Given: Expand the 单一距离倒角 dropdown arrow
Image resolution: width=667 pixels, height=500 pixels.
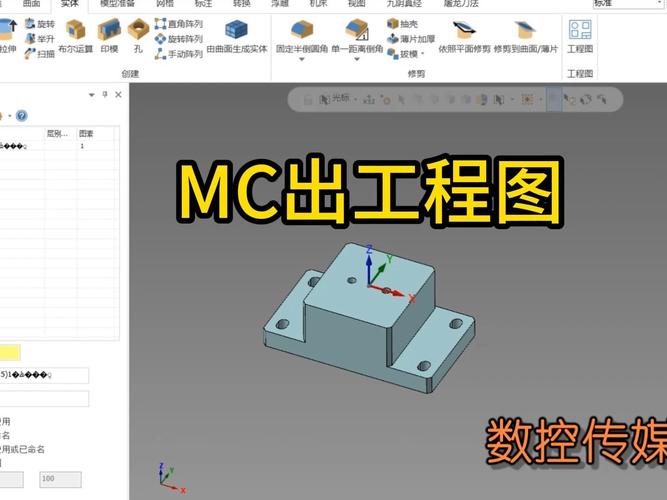Looking at the screenshot, I should pos(357,59).
